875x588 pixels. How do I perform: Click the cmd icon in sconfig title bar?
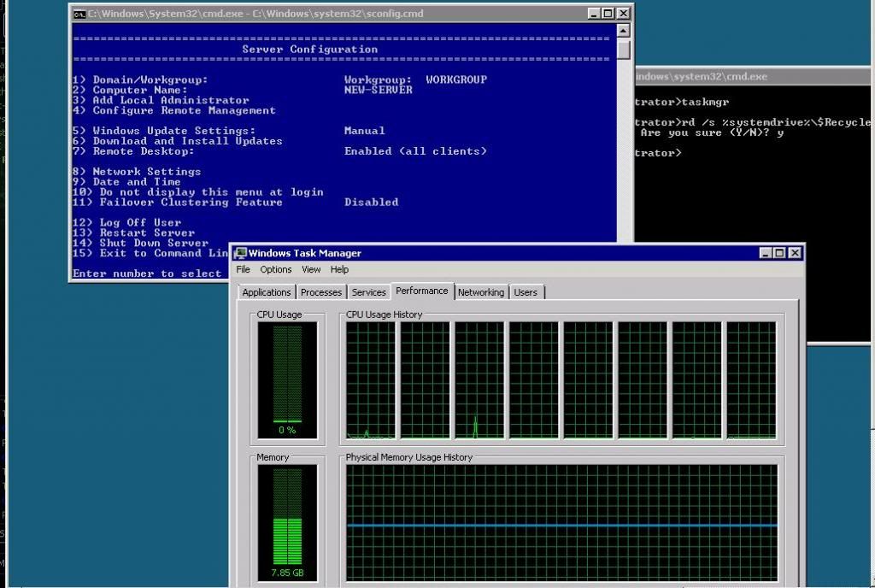point(79,14)
